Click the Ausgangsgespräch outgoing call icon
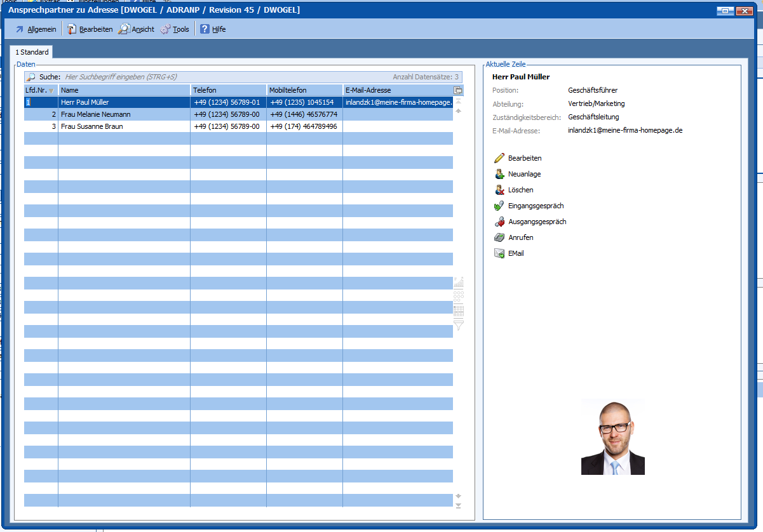Viewport: 763px width, 532px height. point(499,222)
